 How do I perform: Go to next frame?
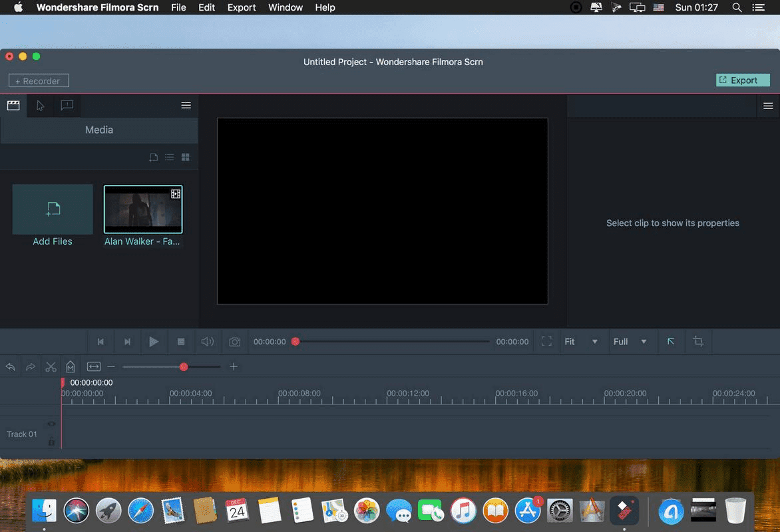[x=127, y=342]
